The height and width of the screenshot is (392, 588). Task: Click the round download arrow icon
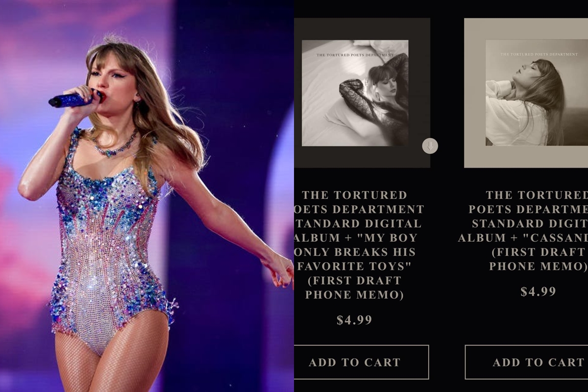coord(430,146)
